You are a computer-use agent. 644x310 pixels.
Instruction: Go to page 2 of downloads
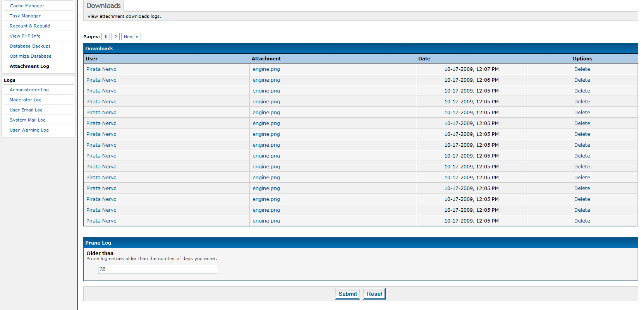pyautogui.click(x=115, y=37)
